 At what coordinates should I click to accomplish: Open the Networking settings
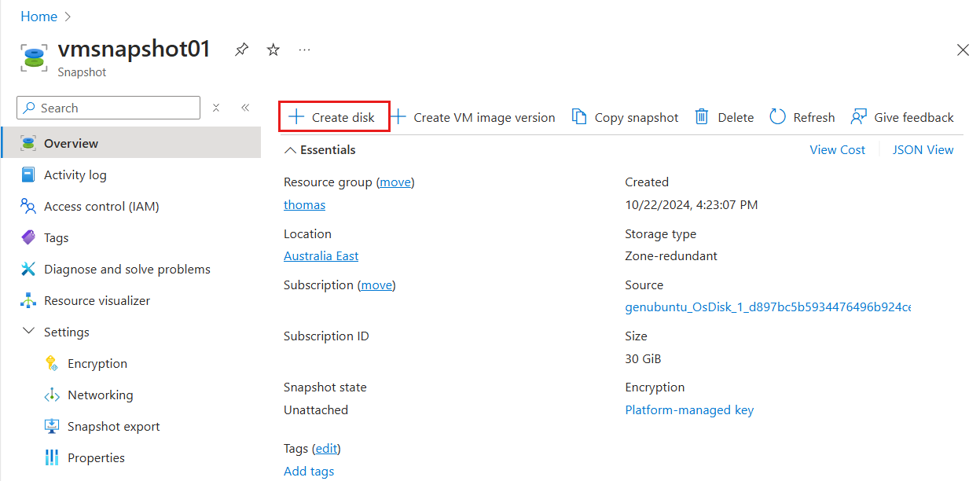(x=99, y=395)
